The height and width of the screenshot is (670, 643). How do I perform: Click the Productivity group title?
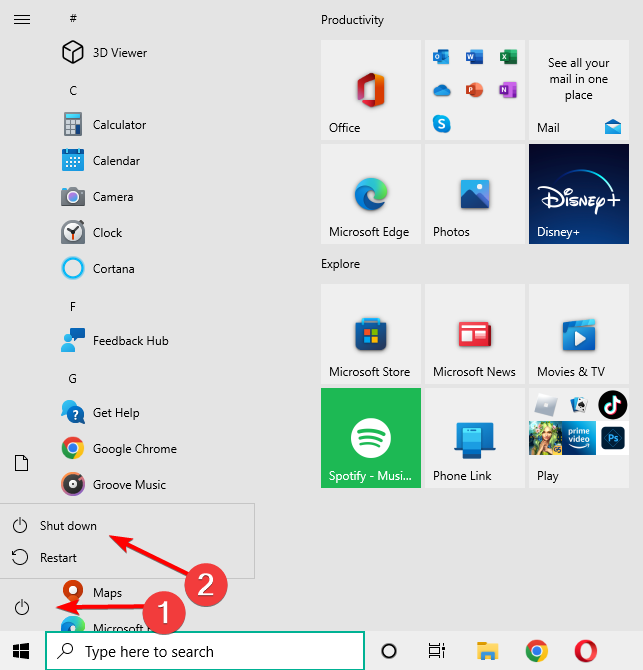pos(352,20)
